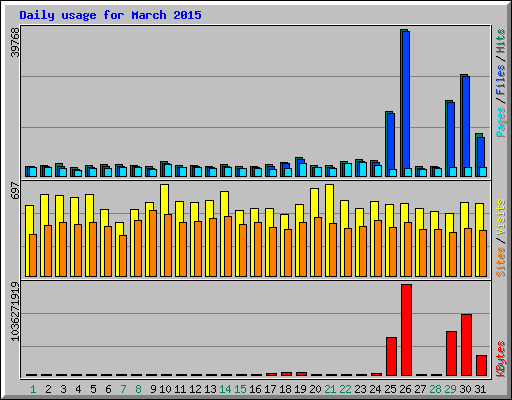Click day label 4 on the x-axis
This screenshot has width=512, height=400.
(x=78, y=389)
